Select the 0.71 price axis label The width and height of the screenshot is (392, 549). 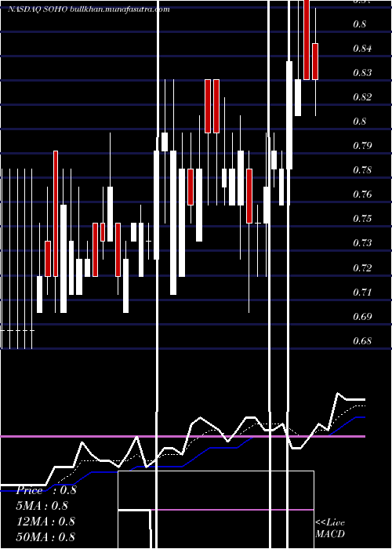coord(362,292)
